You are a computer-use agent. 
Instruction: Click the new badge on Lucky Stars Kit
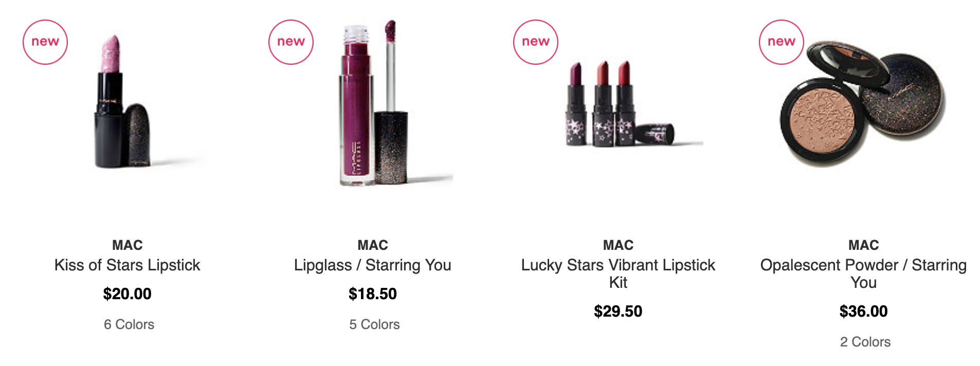(536, 42)
